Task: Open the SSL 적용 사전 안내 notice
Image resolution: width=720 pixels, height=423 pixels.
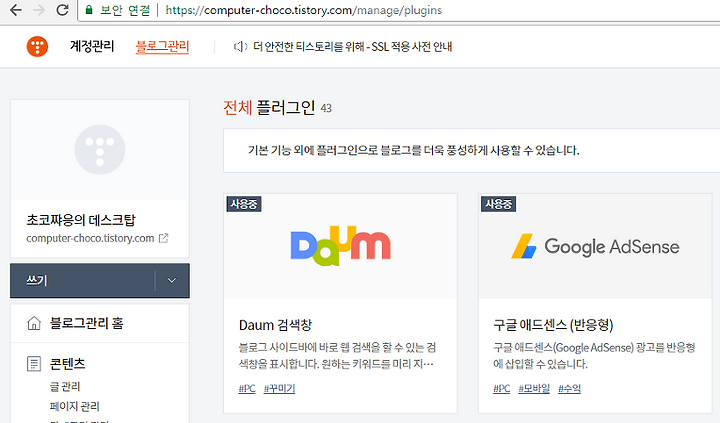Action: [x=353, y=46]
